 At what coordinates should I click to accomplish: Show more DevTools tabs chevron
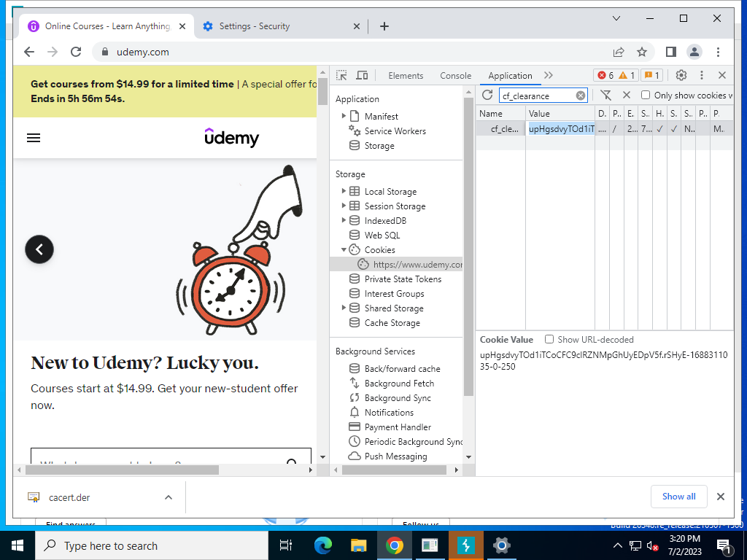pyautogui.click(x=549, y=75)
